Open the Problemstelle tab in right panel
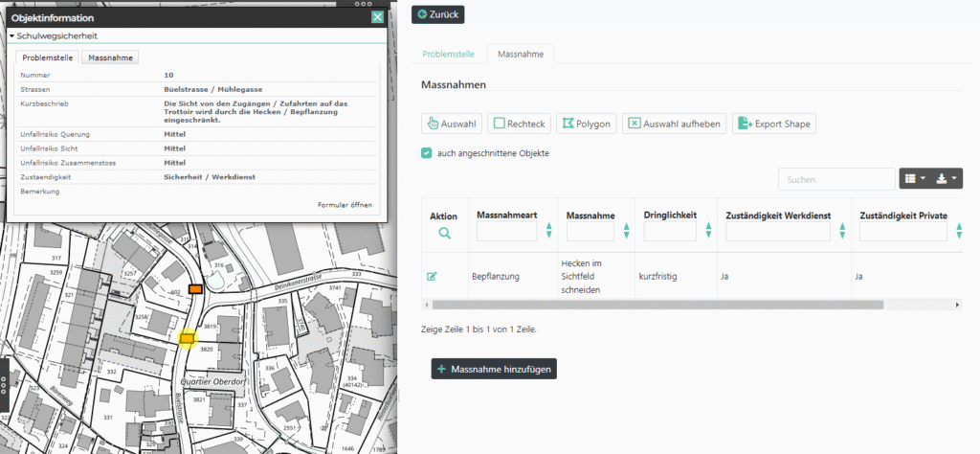The height and width of the screenshot is (454, 980). pos(447,54)
